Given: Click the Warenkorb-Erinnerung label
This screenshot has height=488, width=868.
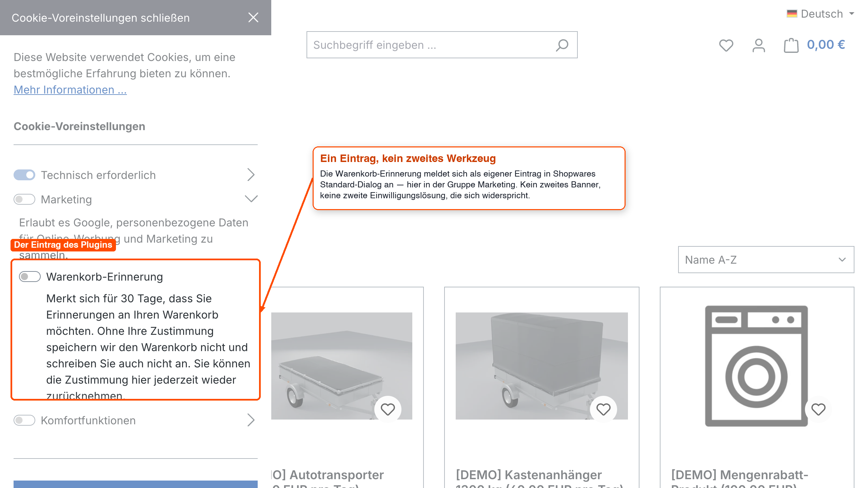Looking at the screenshot, I should 104,277.
